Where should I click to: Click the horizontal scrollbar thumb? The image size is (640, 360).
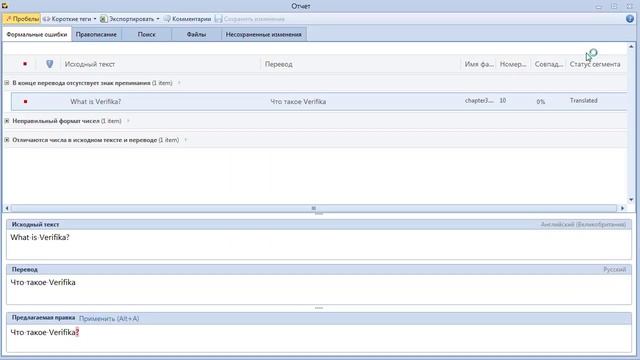tap(314, 208)
